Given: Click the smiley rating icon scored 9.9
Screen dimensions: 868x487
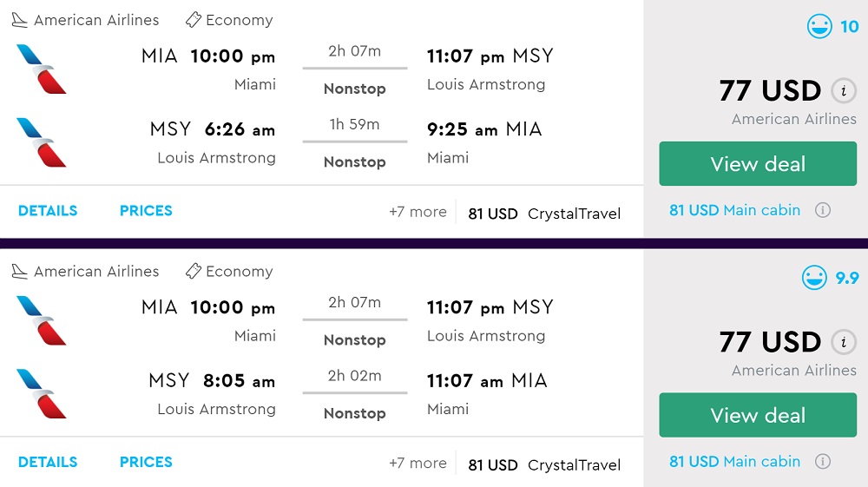Looking at the screenshot, I should tap(814, 278).
